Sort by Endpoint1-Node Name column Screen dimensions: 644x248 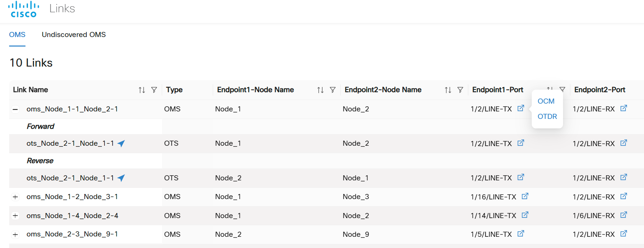tap(320, 90)
